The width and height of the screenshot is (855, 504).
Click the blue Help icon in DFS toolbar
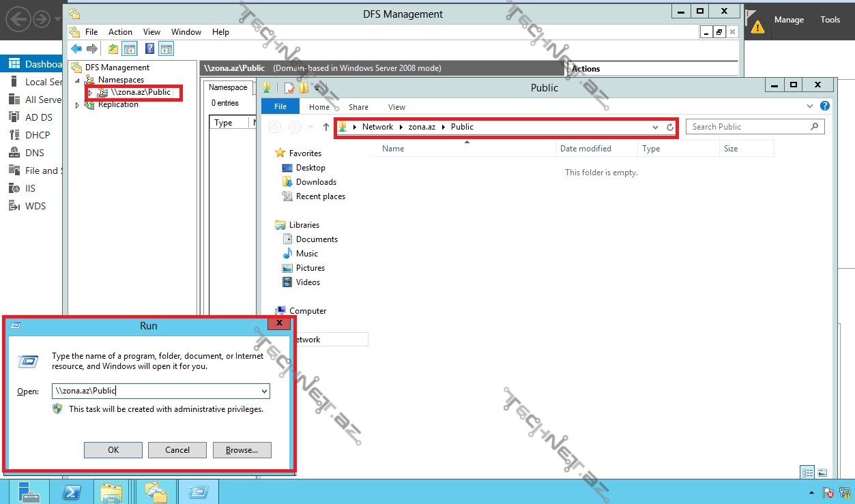pos(149,48)
